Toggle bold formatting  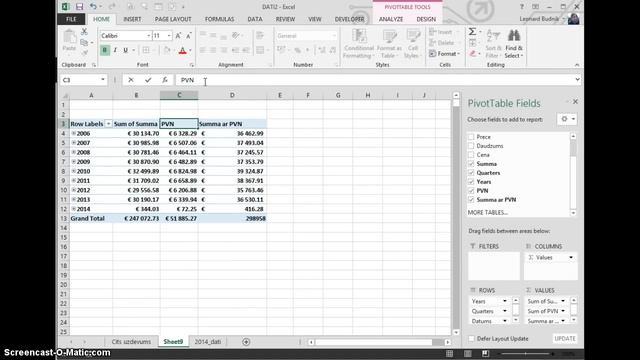[x=105, y=50]
